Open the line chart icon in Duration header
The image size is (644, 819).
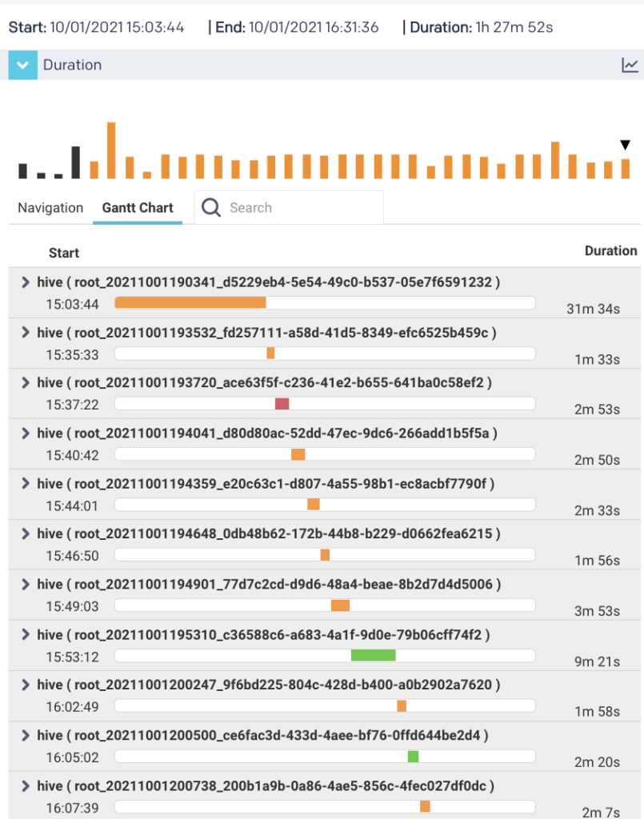pyautogui.click(x=630, y=66)
